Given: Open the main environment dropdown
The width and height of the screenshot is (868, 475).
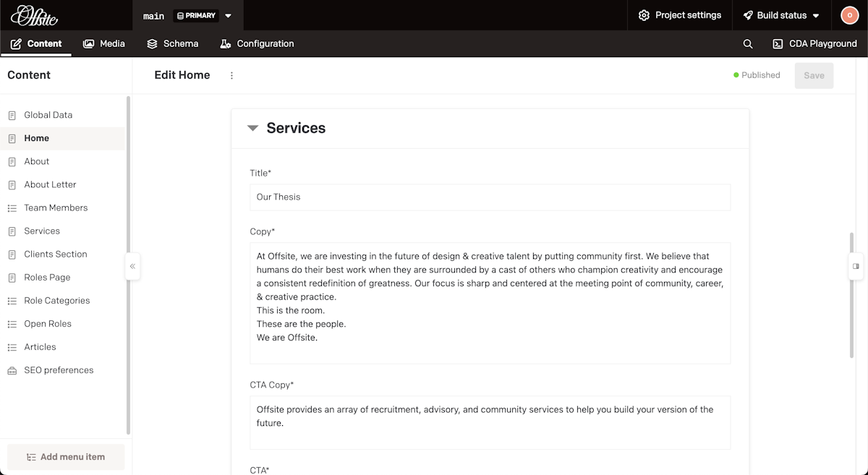Looking at the screenshot, I should (x=229, y=15).
